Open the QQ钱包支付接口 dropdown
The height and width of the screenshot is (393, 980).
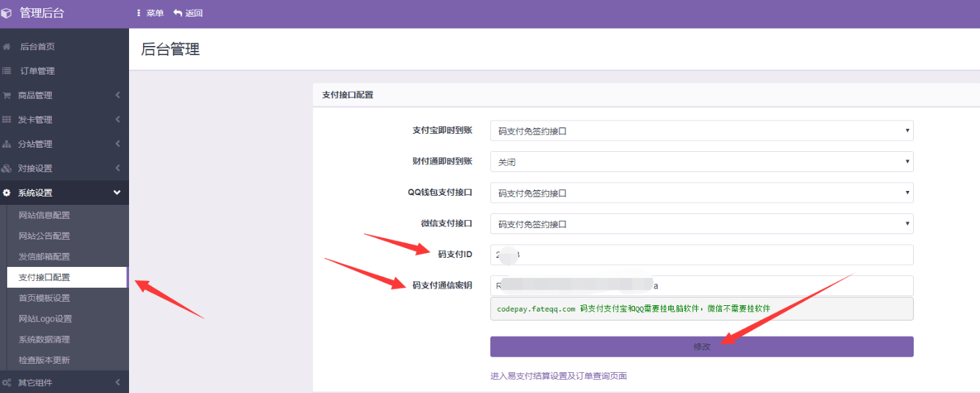click(701, 193)
